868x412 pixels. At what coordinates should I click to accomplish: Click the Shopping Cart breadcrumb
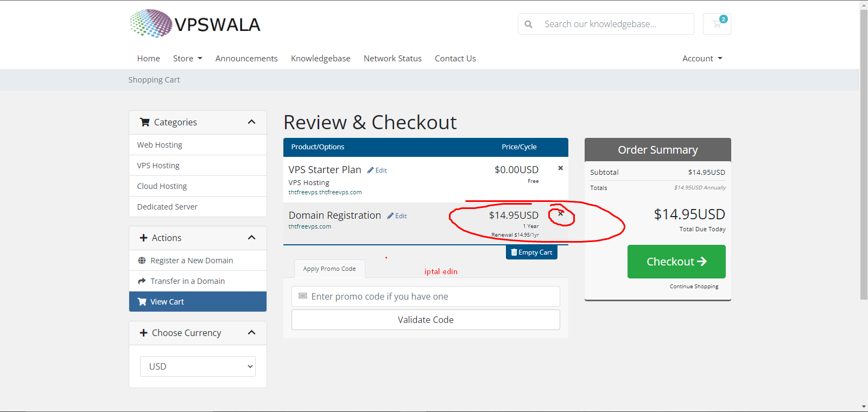coord(154,80)
